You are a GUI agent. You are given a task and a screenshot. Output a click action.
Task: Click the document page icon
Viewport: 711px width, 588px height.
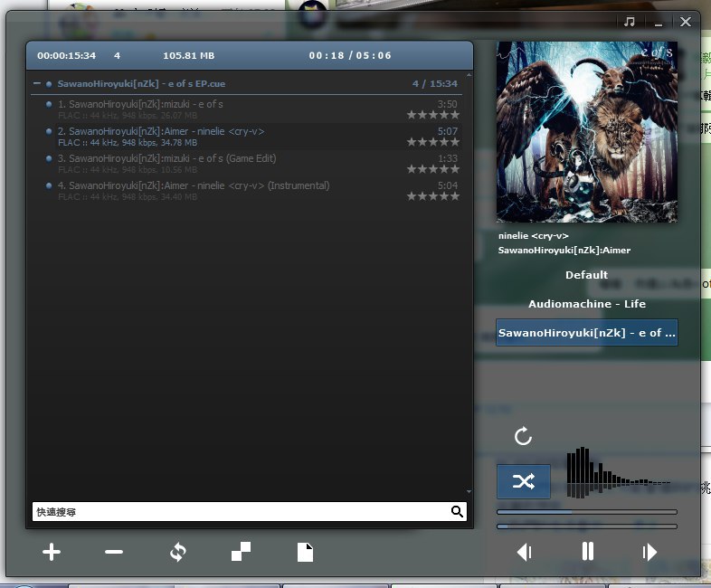pyautogui.click(x=305, y=552)
